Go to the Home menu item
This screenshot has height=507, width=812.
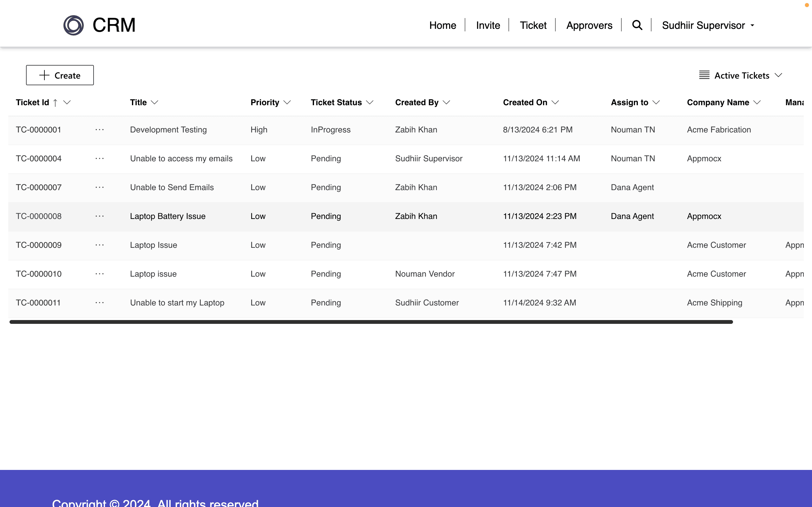[x=442, y=25]
